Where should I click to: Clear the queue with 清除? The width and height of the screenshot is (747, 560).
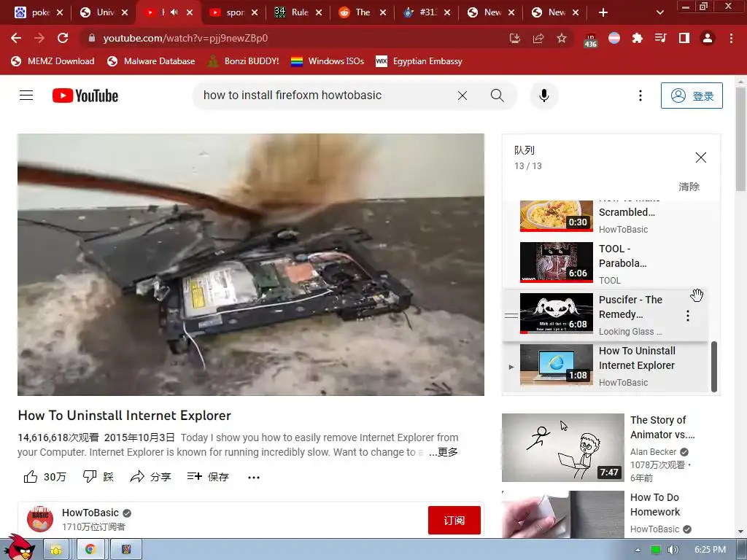click(x=689, y=187)
